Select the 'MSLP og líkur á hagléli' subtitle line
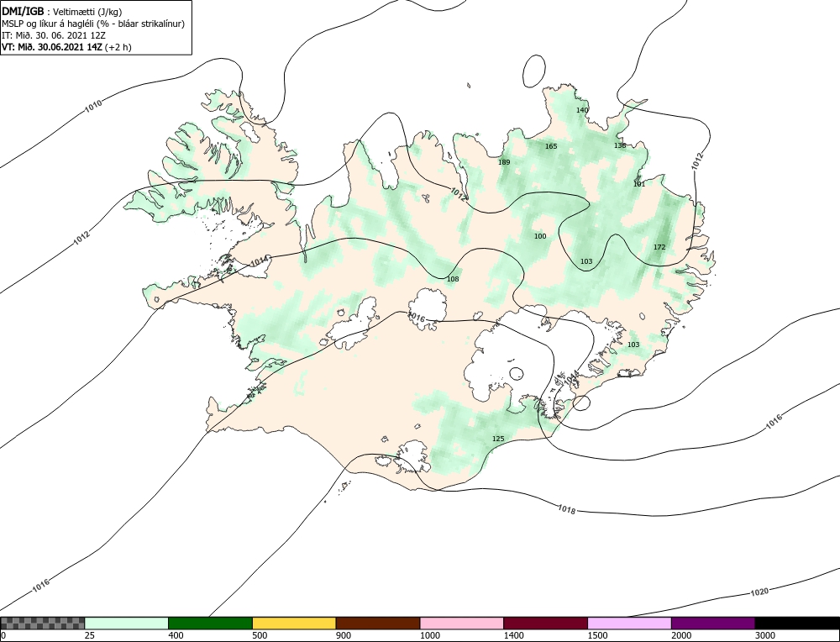 point(93,24)
